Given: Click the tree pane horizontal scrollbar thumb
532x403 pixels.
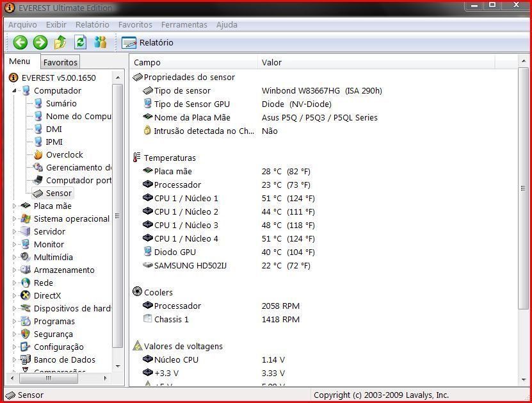Looking at the screenshot, I should [49, 378].
